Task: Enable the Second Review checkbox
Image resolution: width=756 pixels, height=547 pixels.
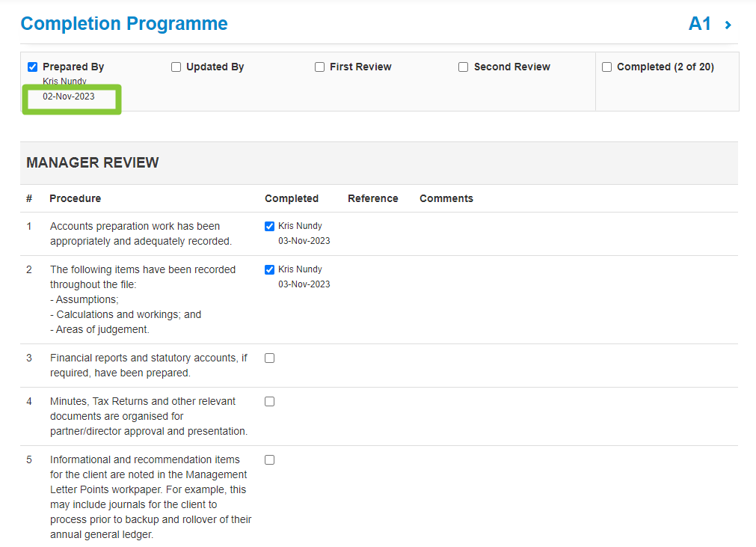Action: 463,67
